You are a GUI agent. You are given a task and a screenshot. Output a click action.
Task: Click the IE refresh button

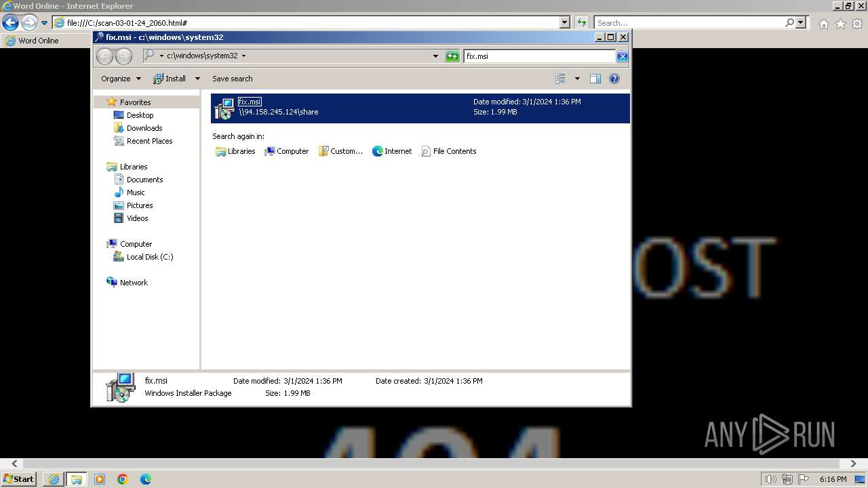point(581,23)
